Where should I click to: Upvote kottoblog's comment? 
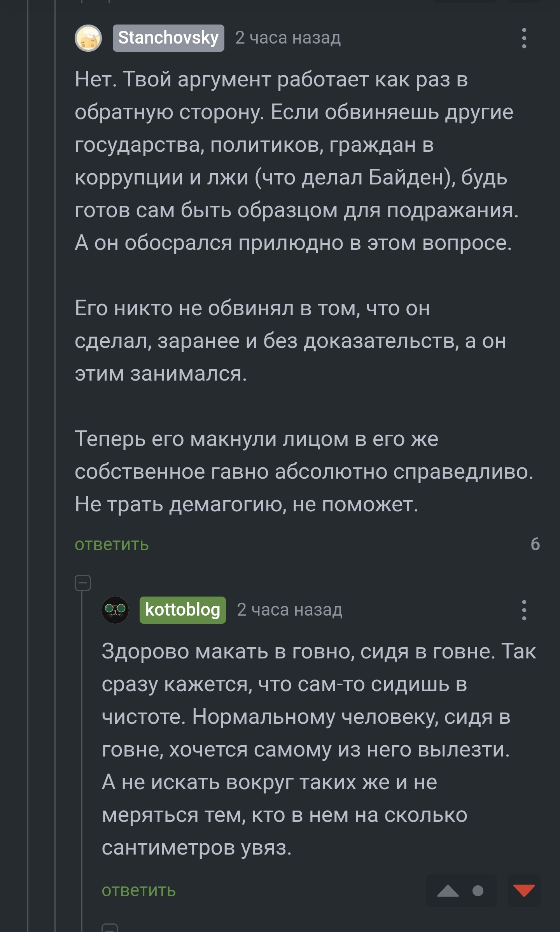pos(448,890)
